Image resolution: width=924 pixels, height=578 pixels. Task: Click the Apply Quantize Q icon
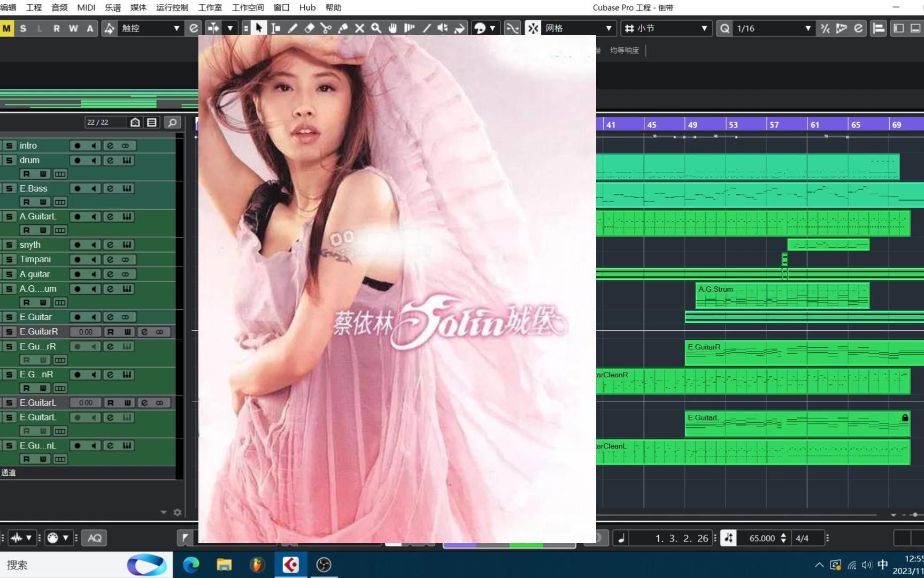click(725, 28)
